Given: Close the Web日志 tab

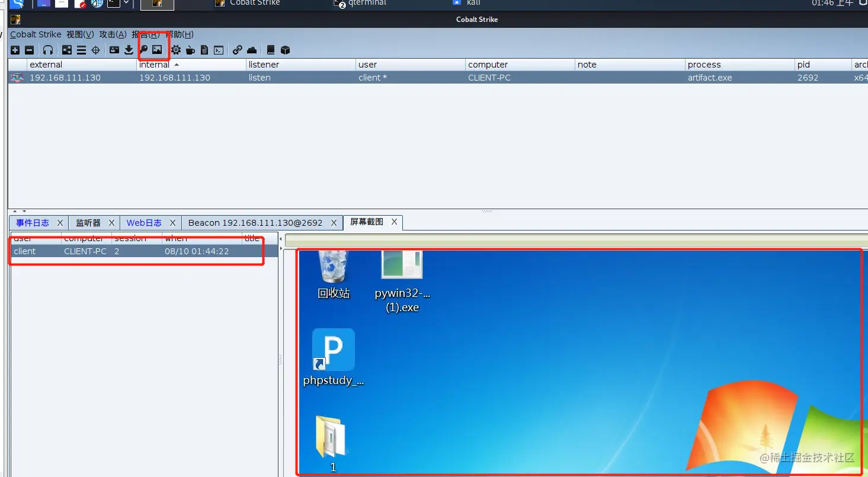Looking at the screenshot, I should [173, 223].
